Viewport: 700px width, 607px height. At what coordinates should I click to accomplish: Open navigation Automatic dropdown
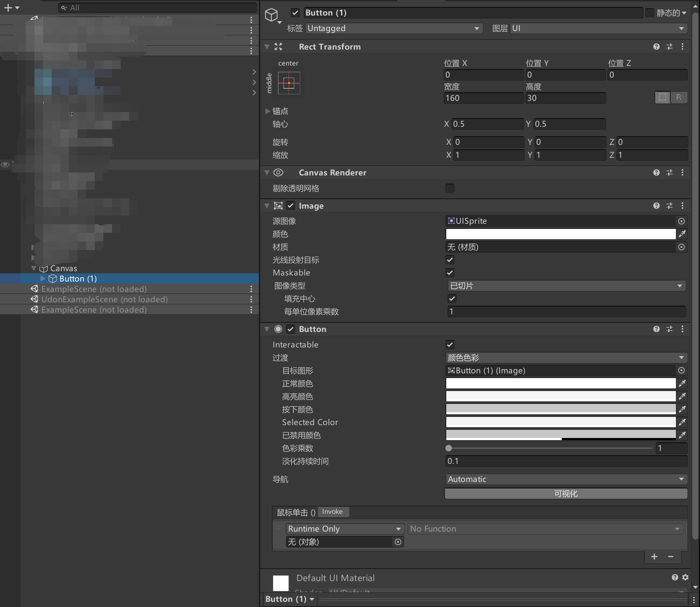coord(566,479)
